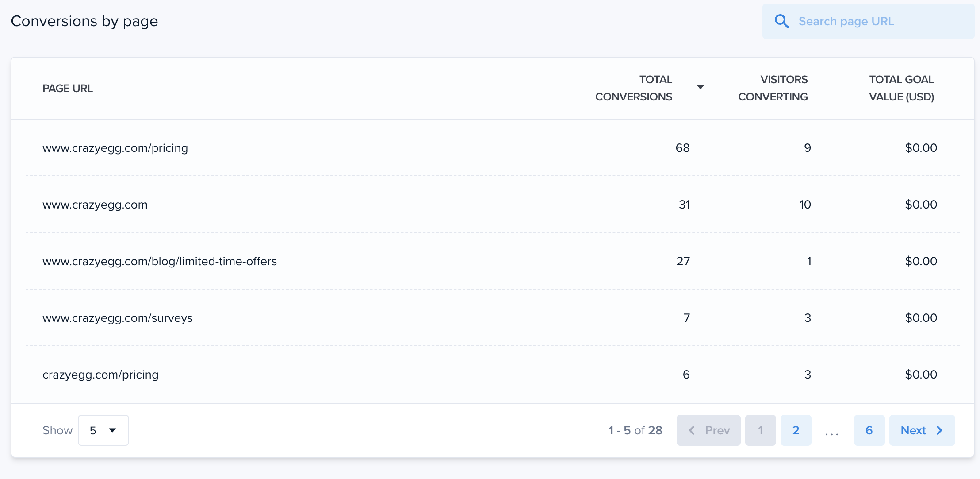Sort by the Total Goal Value column
Screen dimensions: 980x479
point(901,88)
